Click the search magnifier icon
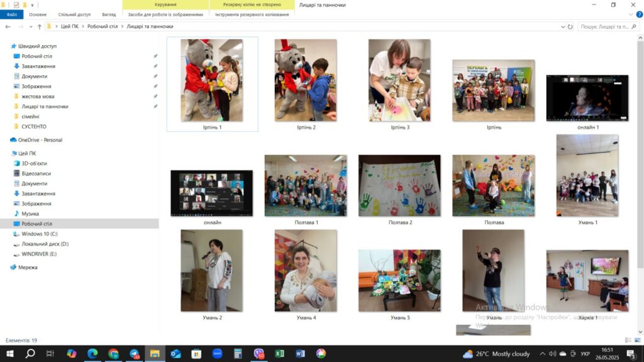644x362 pixels. point(634,26)
